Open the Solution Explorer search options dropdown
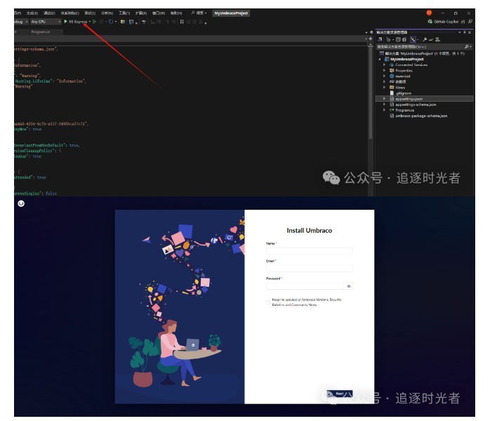Viewport: 504px width, 421px height. point(471,46)
